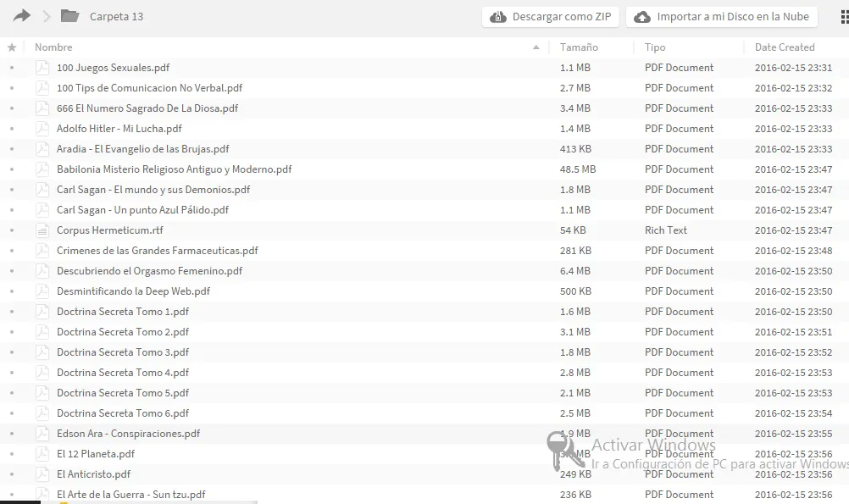Image resolution: width=849 pixels, height=504 pixels.
Task: Open Doctrina Secreta Tomo 1.pdf file name
Action: coord(123,312)
